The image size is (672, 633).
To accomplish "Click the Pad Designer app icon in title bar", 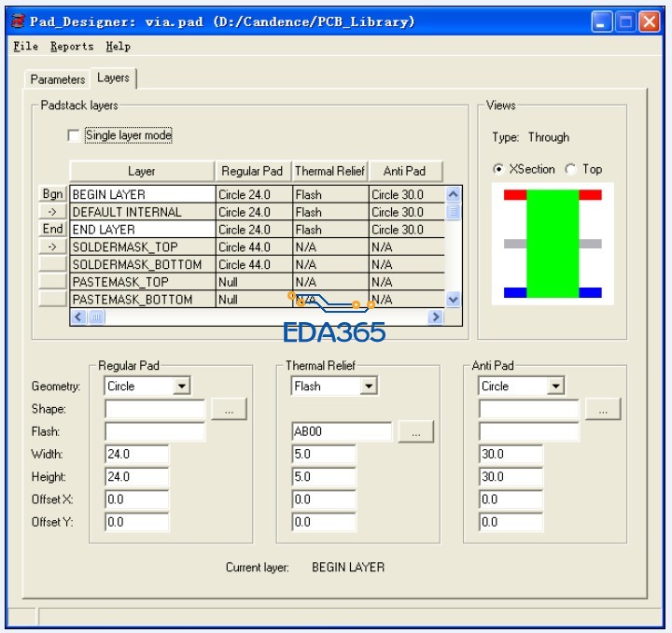I will tap(18, 21).
